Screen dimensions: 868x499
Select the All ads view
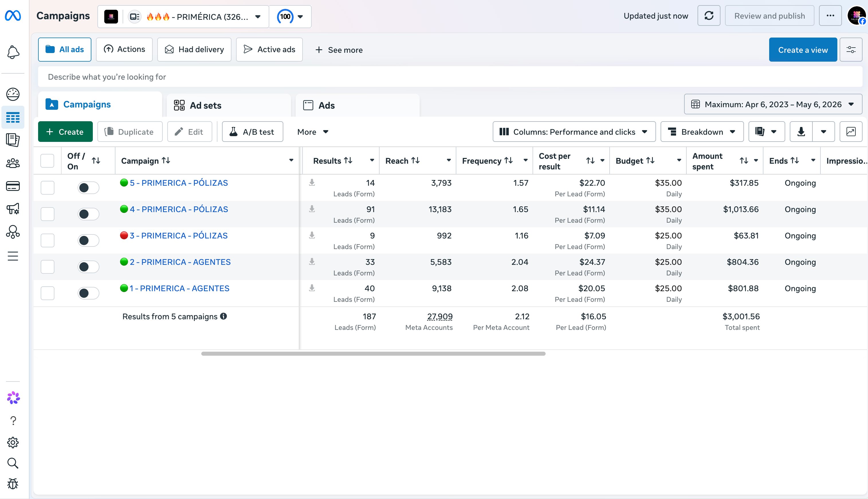click(64, 49)
